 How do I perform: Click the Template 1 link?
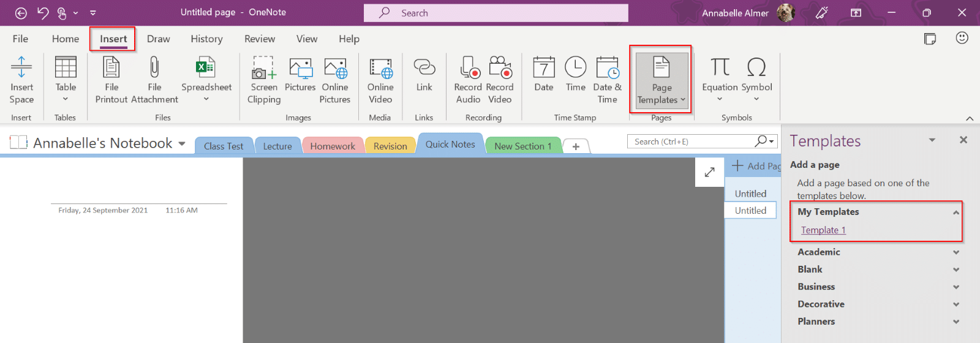(x=823, y=230)
